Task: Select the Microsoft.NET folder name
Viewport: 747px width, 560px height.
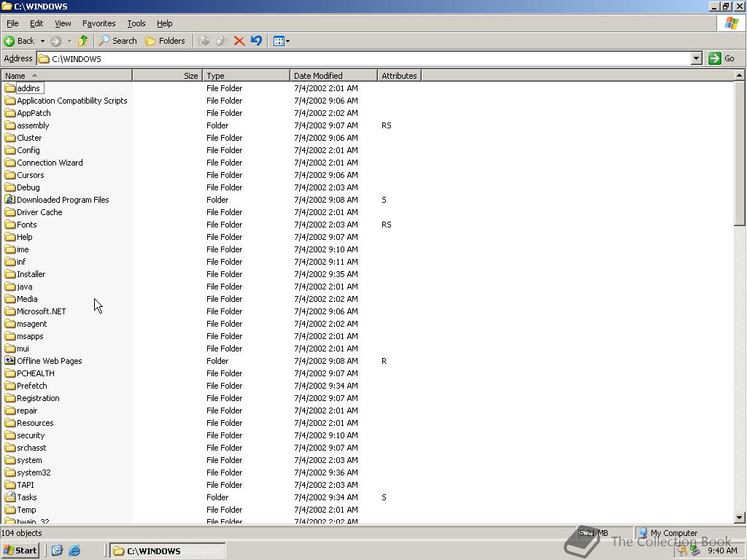Action: click(x=41, y=311)
